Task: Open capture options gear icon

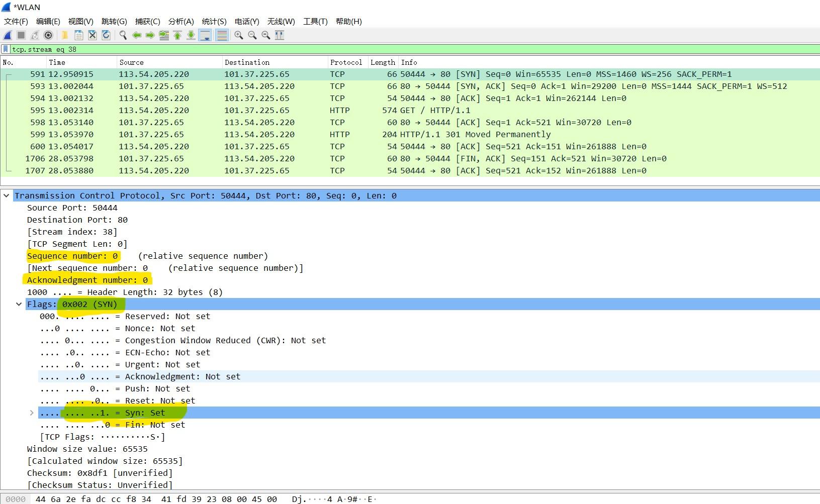Action: (x=48, y=35)
